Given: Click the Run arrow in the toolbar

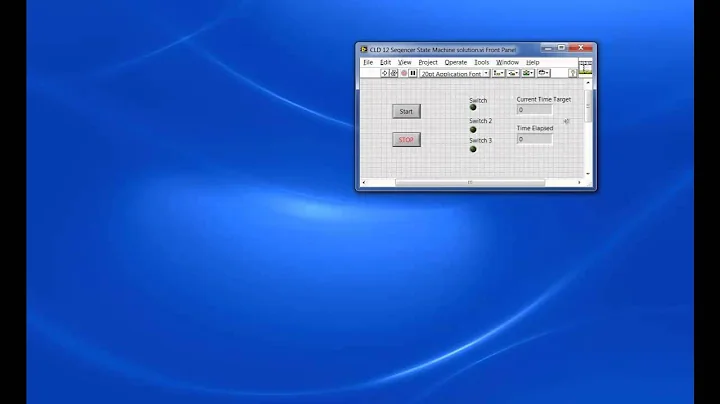Looking at the screenshot, I should pos(385,73).
